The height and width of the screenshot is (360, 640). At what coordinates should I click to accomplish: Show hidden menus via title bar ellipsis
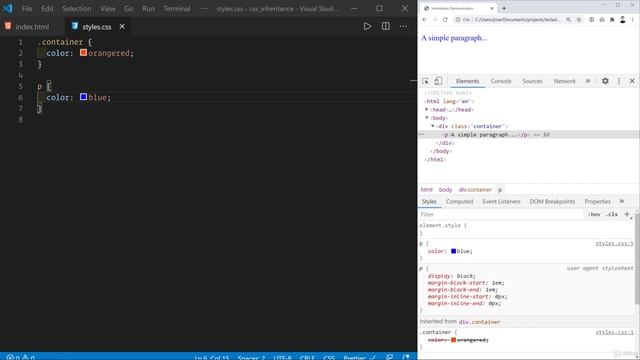tap(204, 9)
